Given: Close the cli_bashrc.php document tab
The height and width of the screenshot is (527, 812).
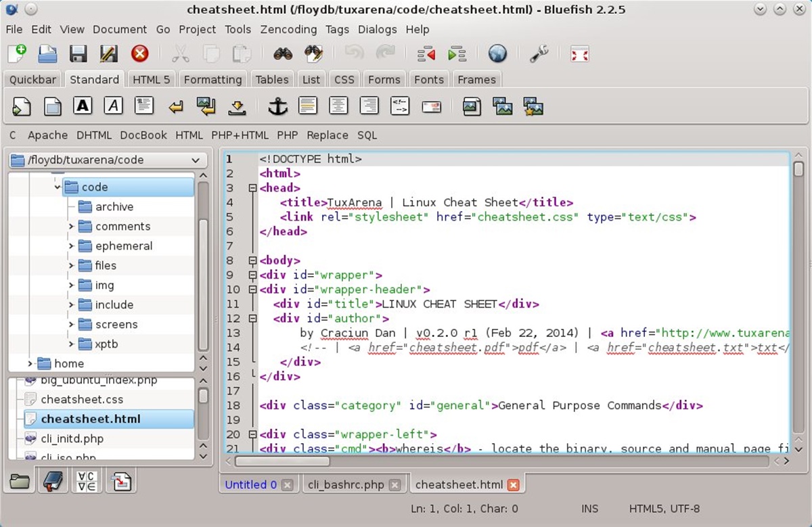Looking at the screenshot, I should 395,485.
